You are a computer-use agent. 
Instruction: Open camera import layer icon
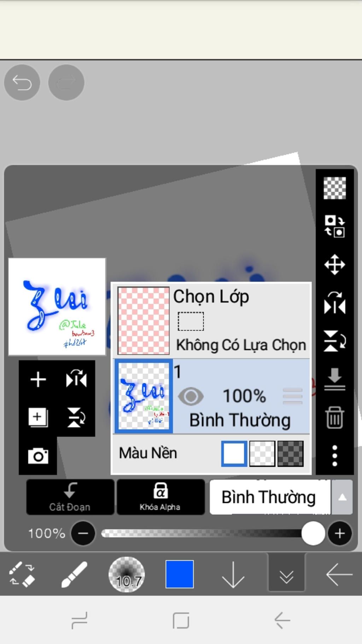38,456
